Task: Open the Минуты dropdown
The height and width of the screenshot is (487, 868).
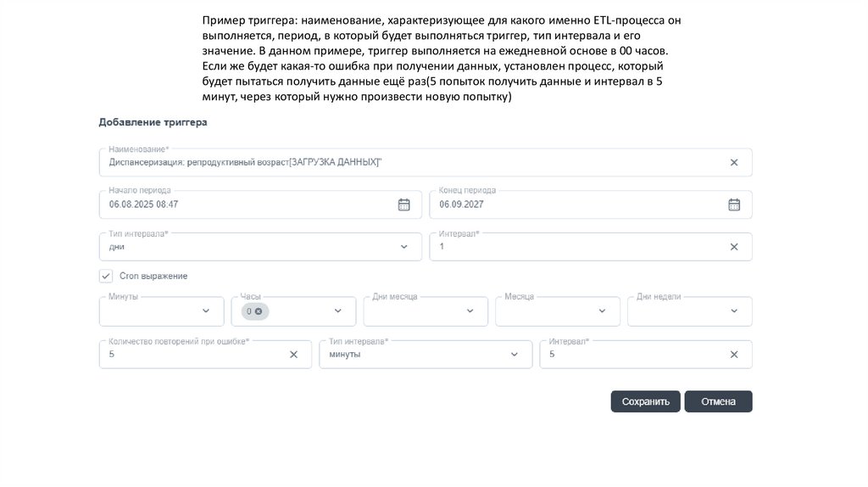Action: click(206, 311)
